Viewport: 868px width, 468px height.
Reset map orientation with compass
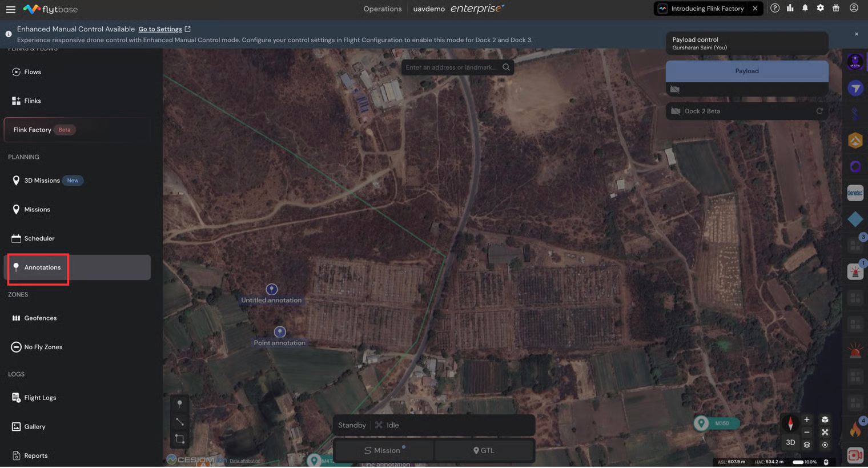[790, 423]
